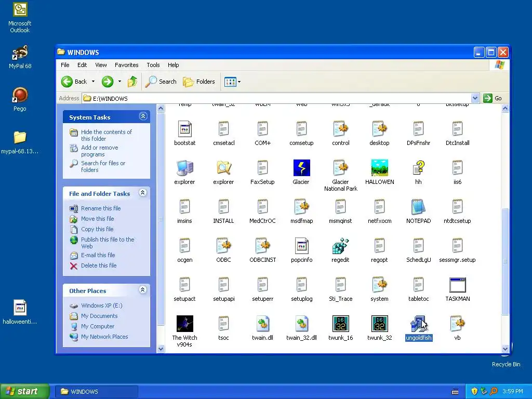Select the HALLOWEN image icon
Image resolution: width=532 pixels, height=399 pixels.
click(380, 168)
